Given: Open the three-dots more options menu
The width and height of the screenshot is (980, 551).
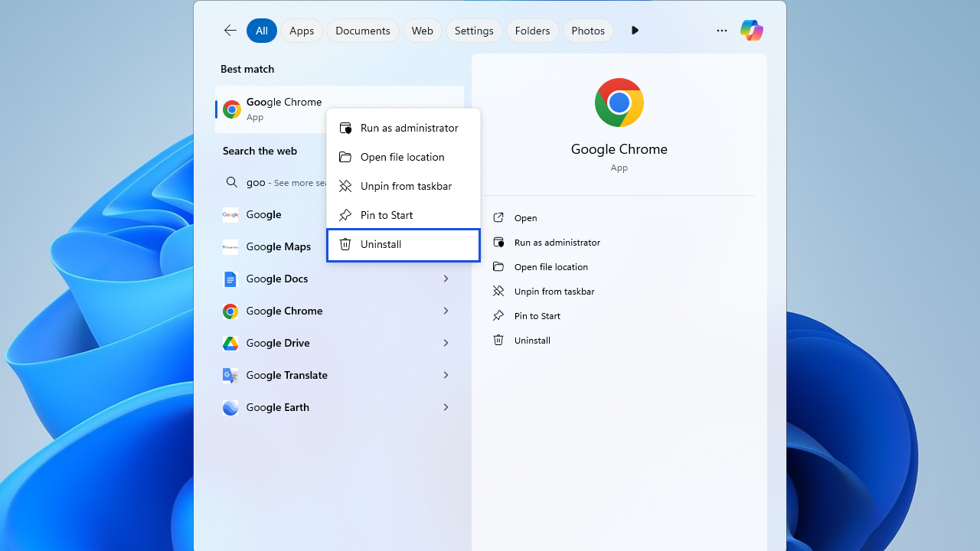Looking at the screenshot, I should (721, 31).
